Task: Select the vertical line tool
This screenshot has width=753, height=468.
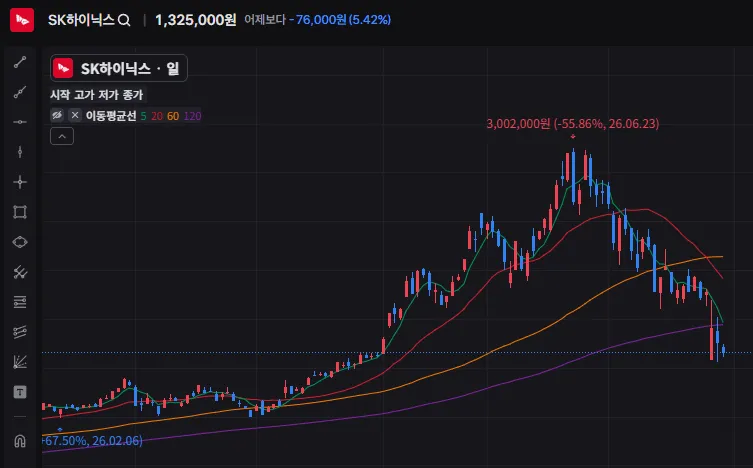Action: pos(20,152)
